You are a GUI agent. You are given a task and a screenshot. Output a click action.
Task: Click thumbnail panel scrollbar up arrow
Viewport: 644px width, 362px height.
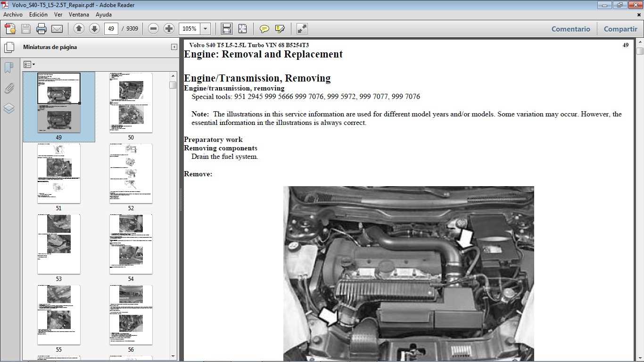tap(173, 75)
